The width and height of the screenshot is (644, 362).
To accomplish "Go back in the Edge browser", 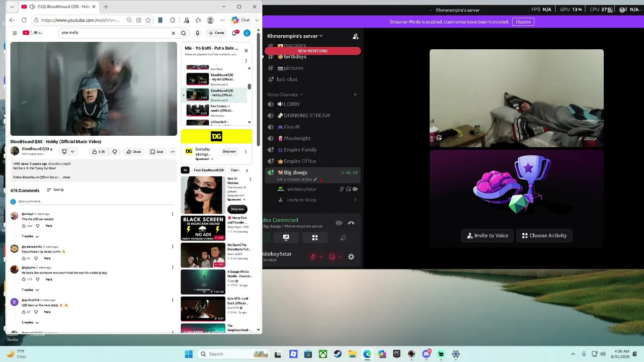I will tap(12, 20).
